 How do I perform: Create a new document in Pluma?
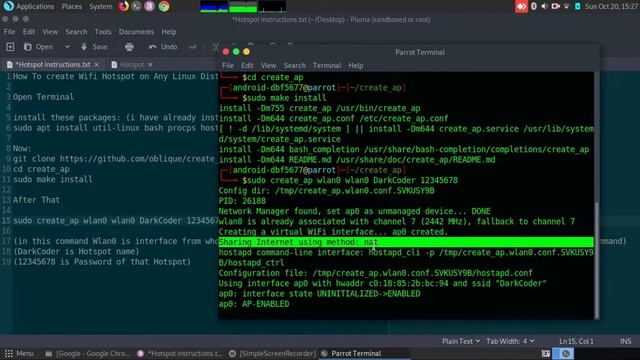pyautogui.click(x=10, y=47)
